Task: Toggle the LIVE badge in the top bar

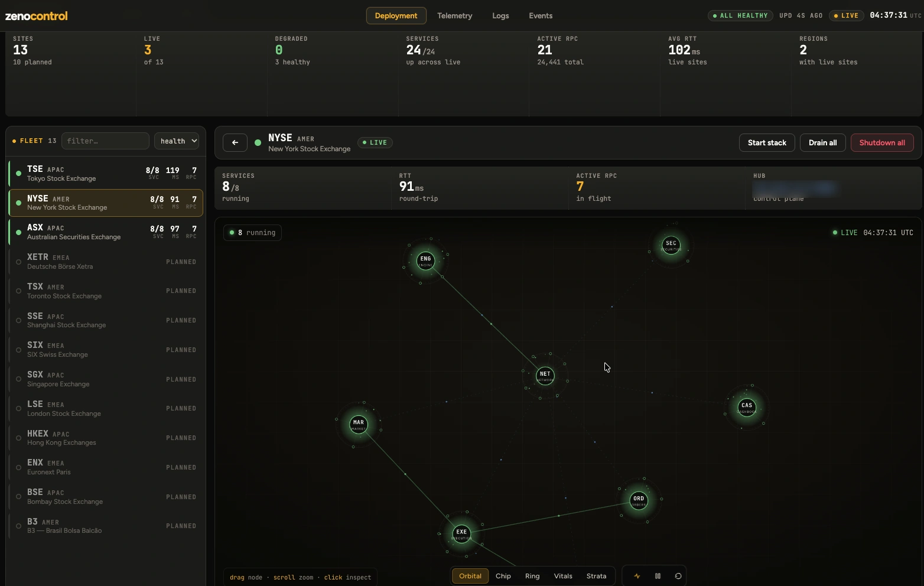Action: [x=846, y=15]
